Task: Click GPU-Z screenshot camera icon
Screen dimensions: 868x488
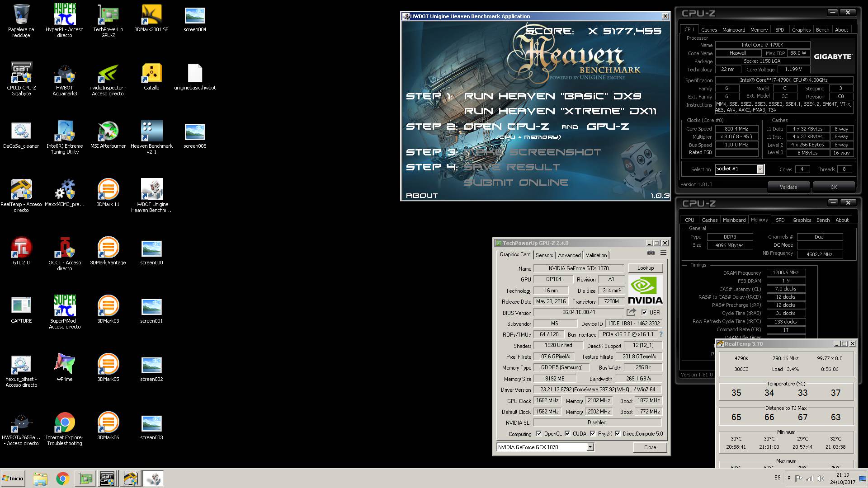Action: pyautogui.click(x=651, y=253)
